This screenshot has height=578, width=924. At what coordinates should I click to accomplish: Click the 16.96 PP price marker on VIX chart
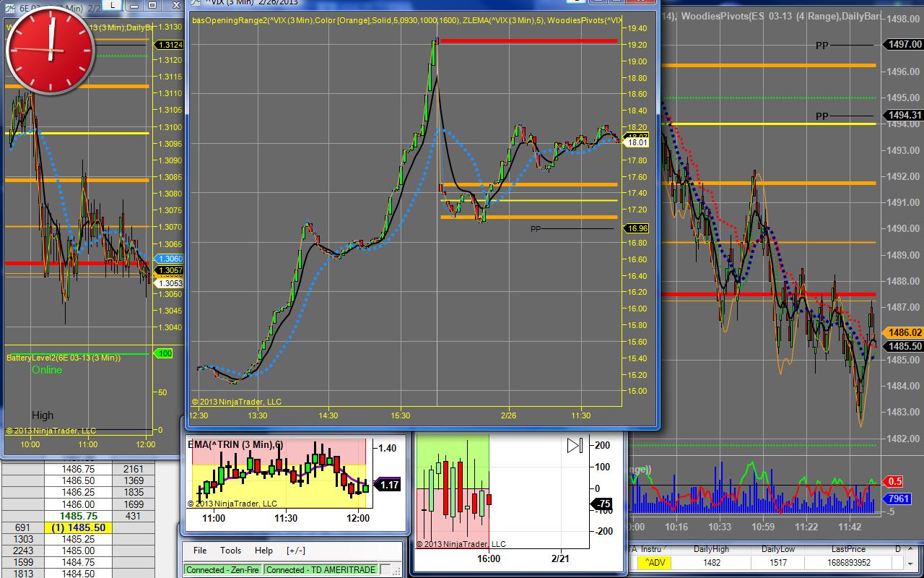637,228
